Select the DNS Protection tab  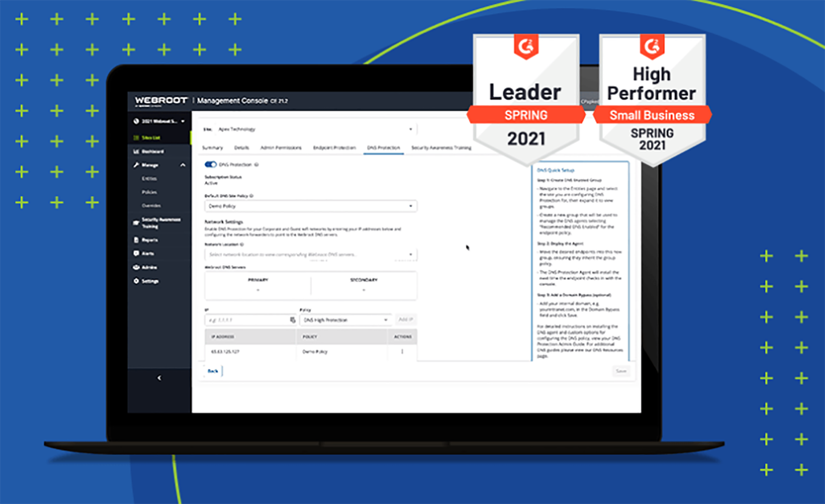(383, 148)
